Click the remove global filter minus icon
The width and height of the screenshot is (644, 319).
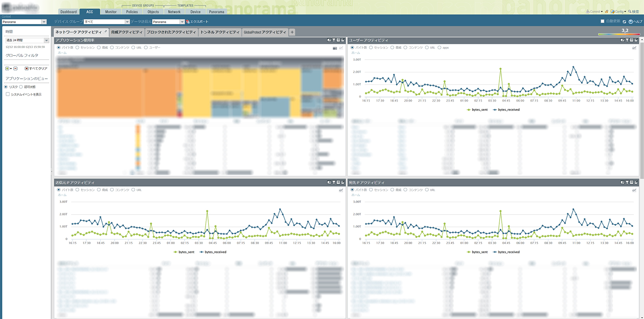16,68
